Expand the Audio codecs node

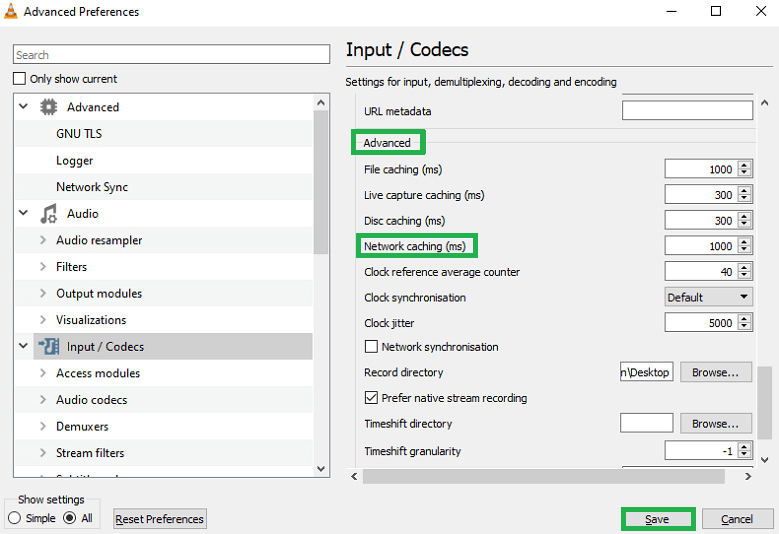click(43, 399)
